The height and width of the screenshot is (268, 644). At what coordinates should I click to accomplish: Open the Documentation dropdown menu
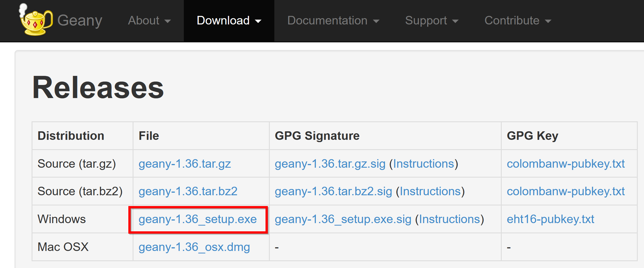click(x=333, y=21)
